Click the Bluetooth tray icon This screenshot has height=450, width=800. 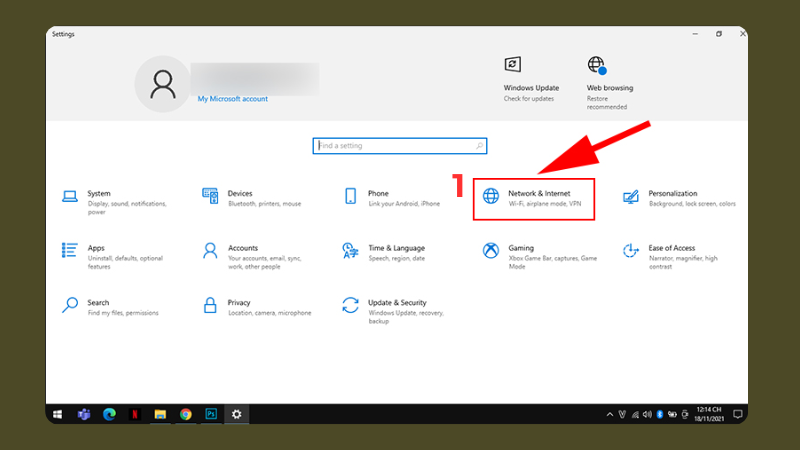[660, 414]
